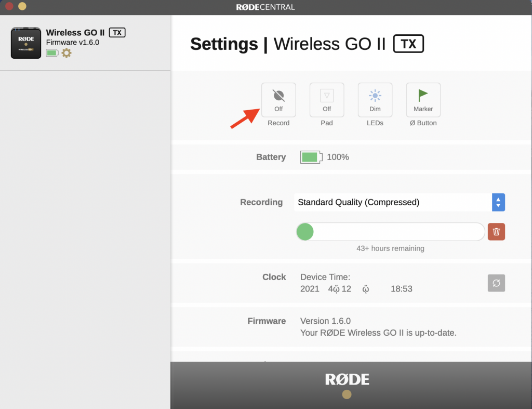Click the Firmware section label
This screenshot has height=409, width=532.
coord(267,321)
